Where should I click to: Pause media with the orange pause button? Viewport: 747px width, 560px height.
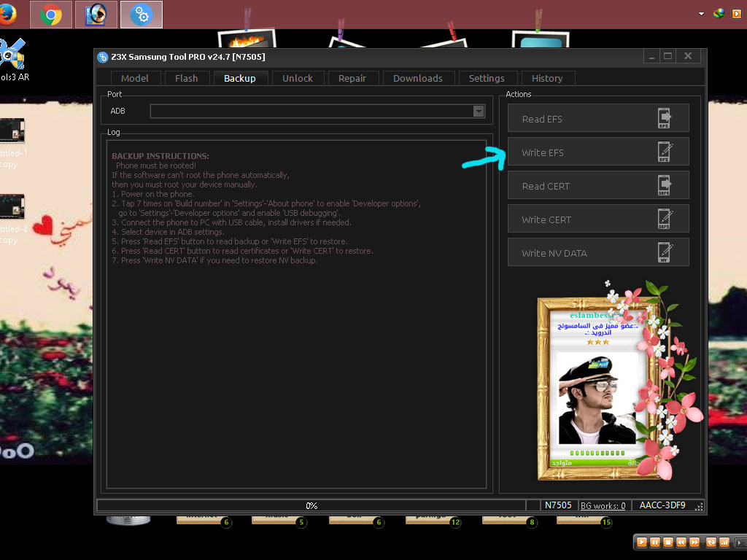[x=655, y=542]
